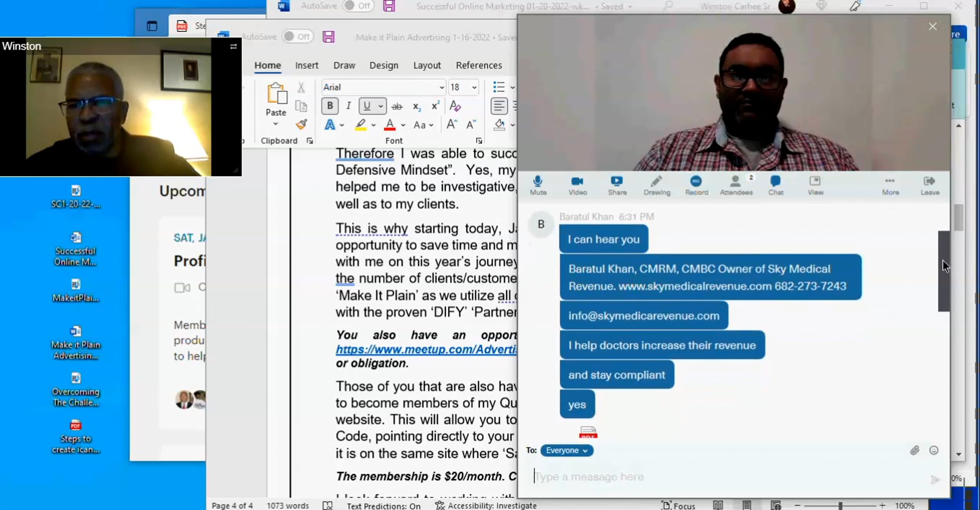
Task: Turn off the Video camera toggle
Action: click(x=577, y=185)
